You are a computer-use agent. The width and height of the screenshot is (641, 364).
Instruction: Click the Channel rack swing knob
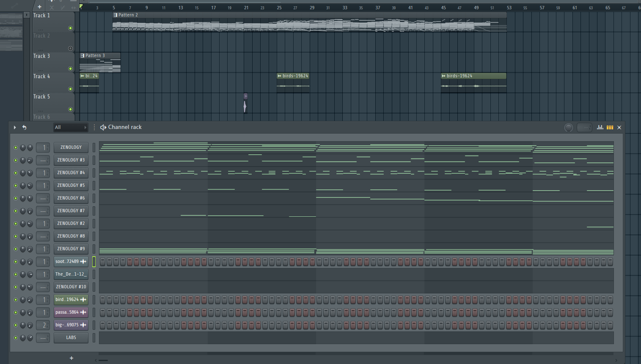point(569,128)
